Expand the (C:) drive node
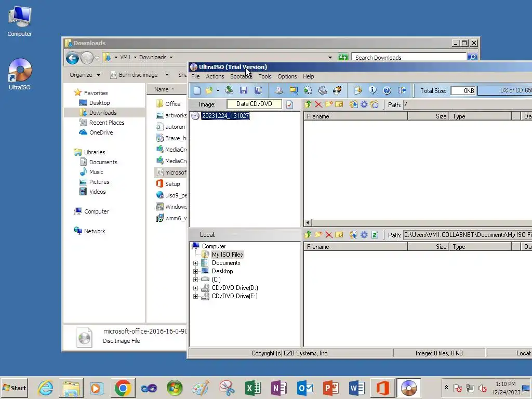This screenshot has width=532, height=399. point(195,280)
